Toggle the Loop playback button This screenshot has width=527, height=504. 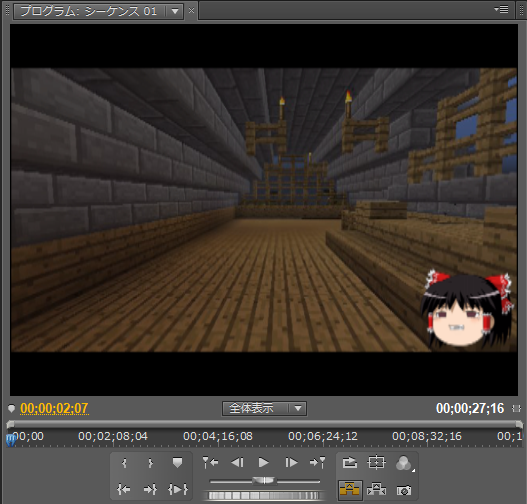pos(350,463)
